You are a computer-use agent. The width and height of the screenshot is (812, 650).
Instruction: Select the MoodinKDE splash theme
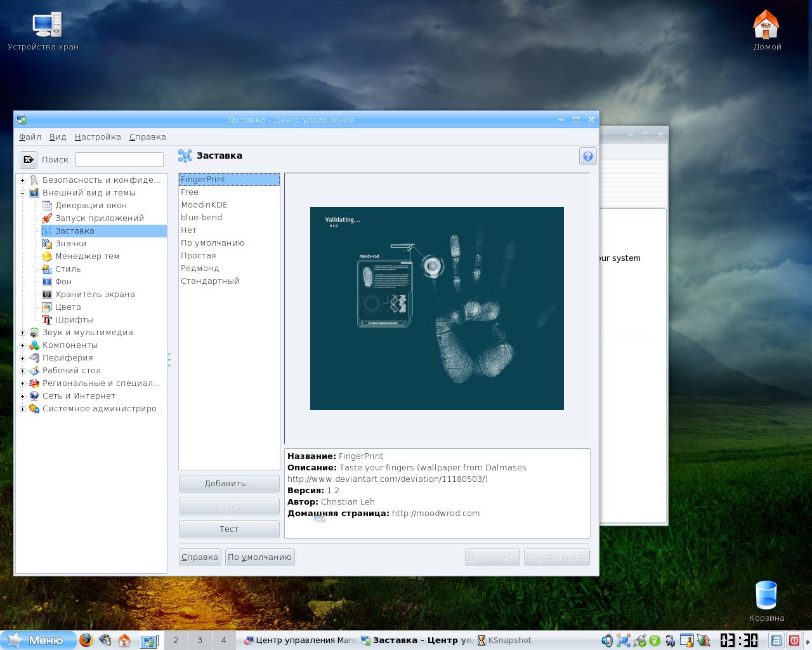(x=229, y=205)
